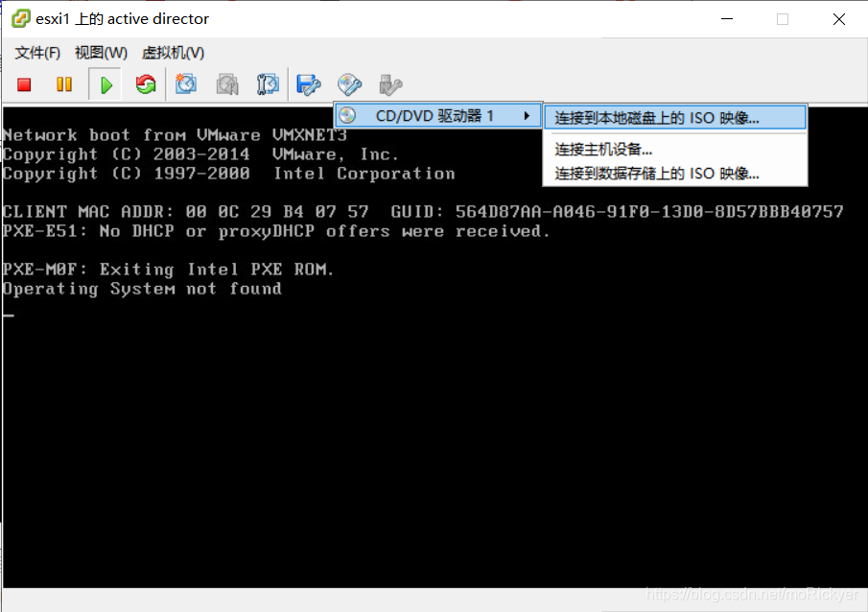This screenshot has height=612, width=868.
Task: Open the 视图(W) menu
Action: [x=101, y=53]
